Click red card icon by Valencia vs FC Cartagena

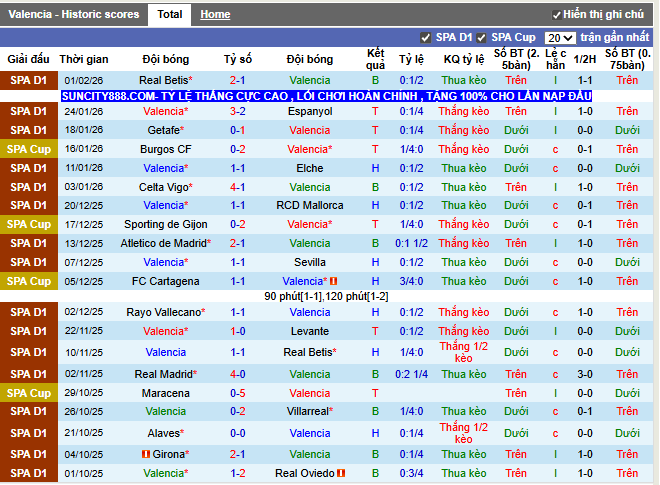[x=333, y=281]
